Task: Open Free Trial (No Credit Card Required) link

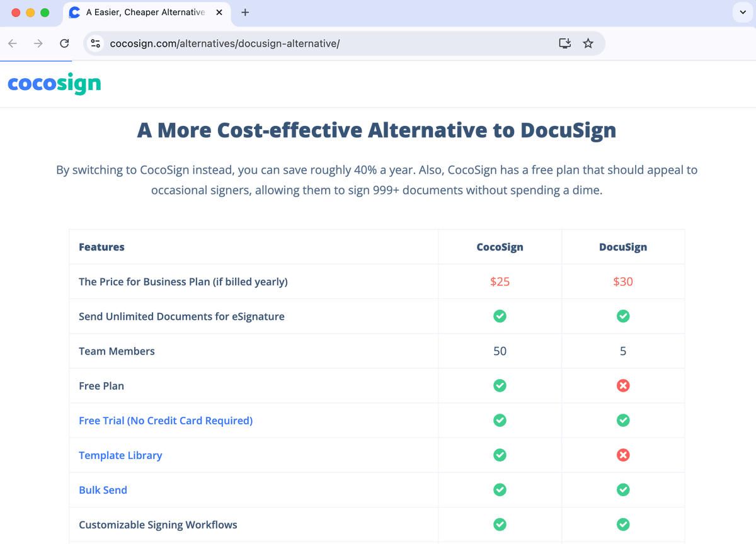Action: coord(166,421)
